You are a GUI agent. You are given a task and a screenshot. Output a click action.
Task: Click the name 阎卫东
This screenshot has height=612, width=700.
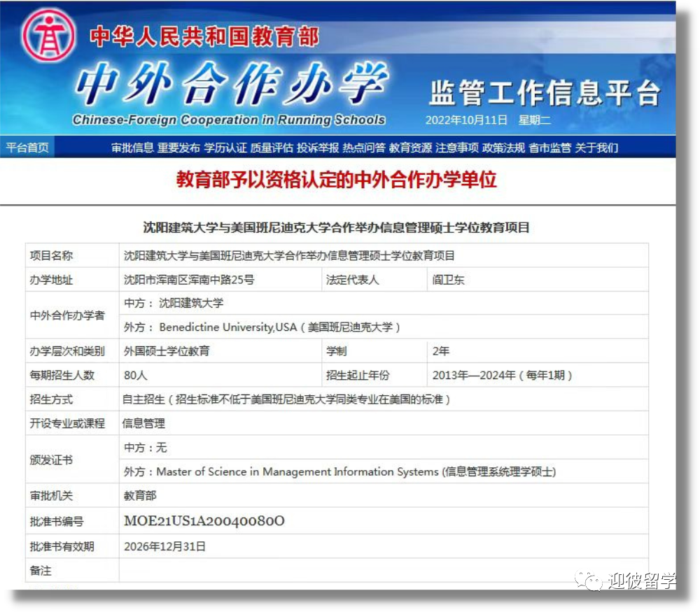click(448, 280)
